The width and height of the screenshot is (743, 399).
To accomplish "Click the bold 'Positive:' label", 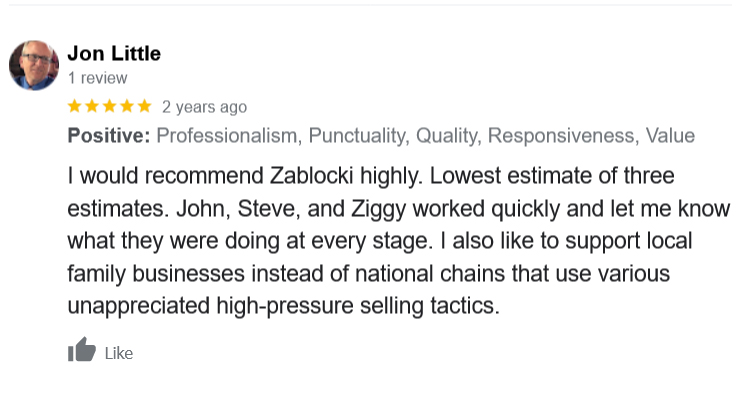I will [x=109, y=136].
